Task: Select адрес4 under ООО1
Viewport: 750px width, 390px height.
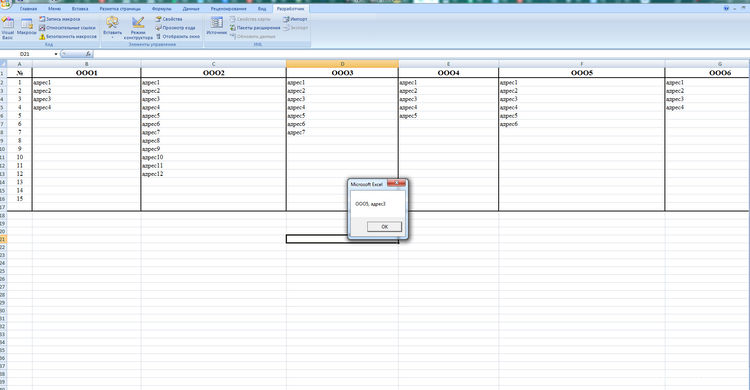Action: (87, 108)
